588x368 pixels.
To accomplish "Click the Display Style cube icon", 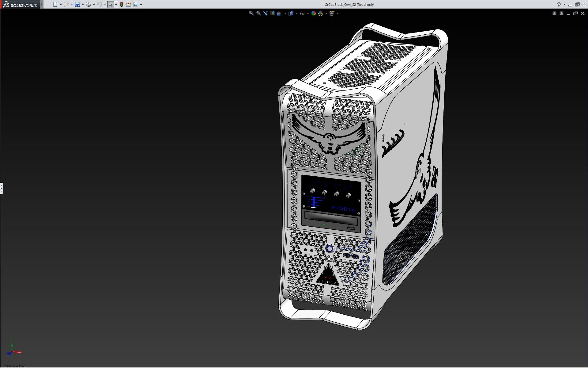I will [291, 13].
